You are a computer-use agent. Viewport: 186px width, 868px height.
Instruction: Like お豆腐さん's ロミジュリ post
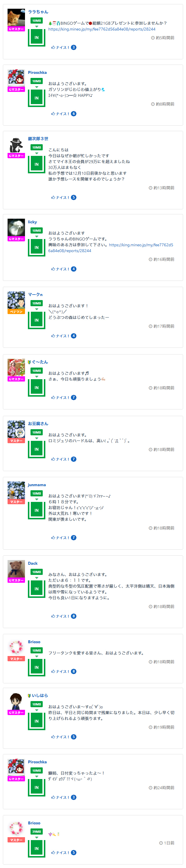pyautogui.click(x=60, y=459)
